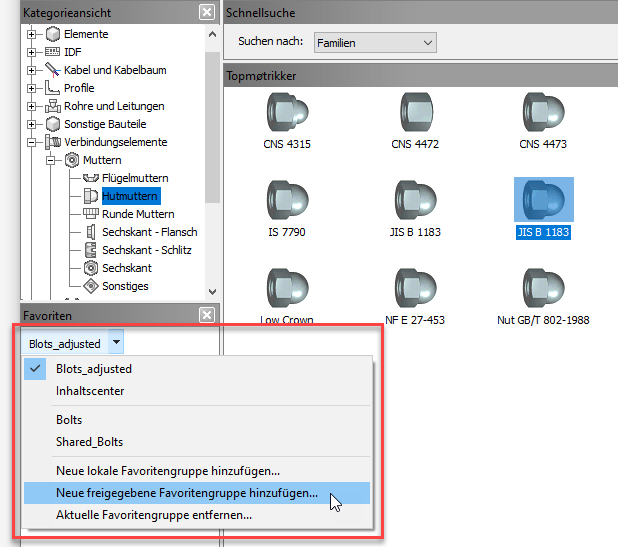The width and height of the screenshot is (618, 547).
Task: Expand the Elemente tree node
Action: [32, 34]
